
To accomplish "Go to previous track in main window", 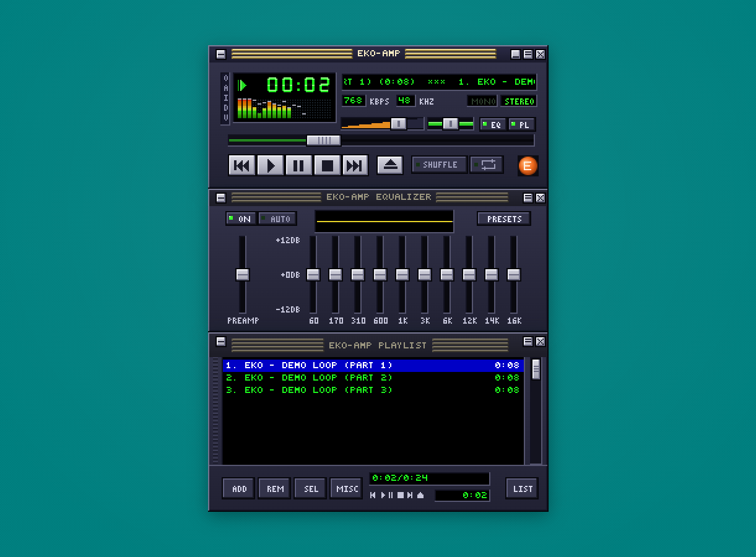I will (242, 165).
